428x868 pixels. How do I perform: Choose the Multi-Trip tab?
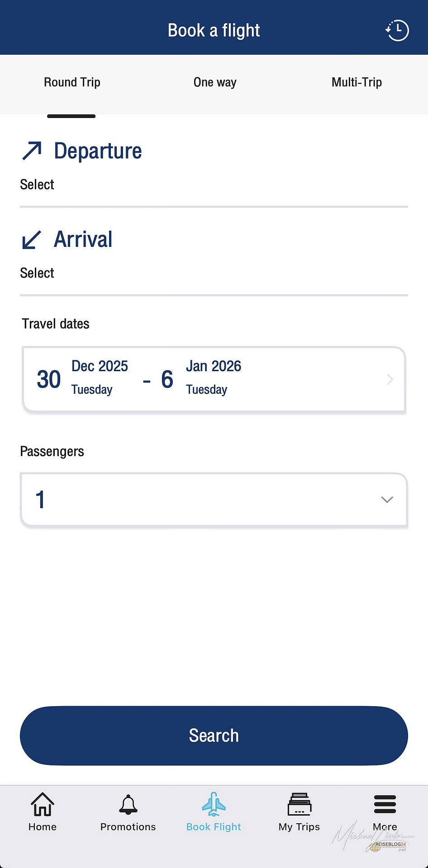pos(357,83)
